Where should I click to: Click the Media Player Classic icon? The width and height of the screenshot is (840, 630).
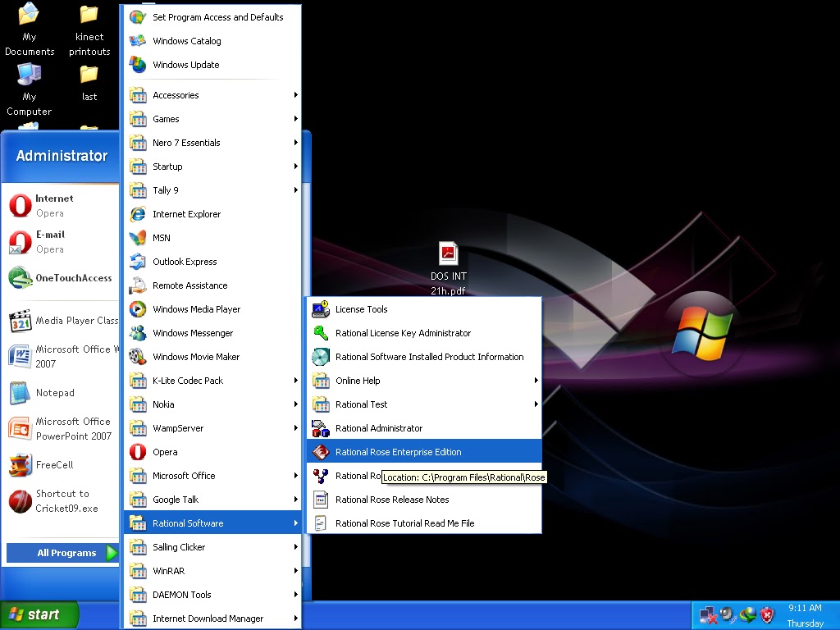(21, 321)
